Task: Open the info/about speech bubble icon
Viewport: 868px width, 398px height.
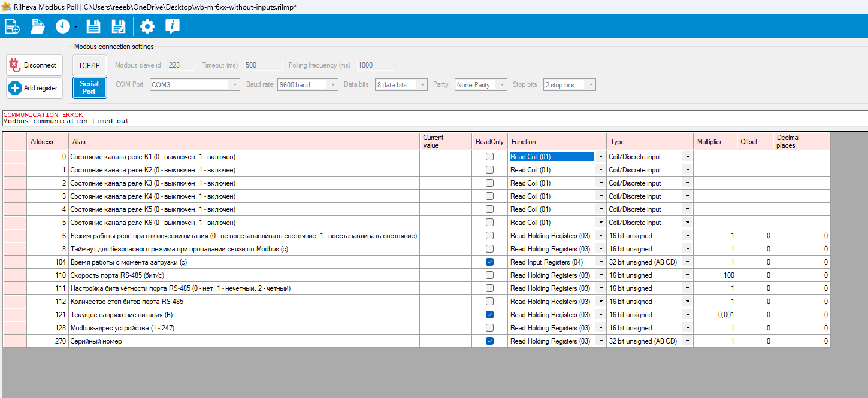Action: [x=173, y=26]
